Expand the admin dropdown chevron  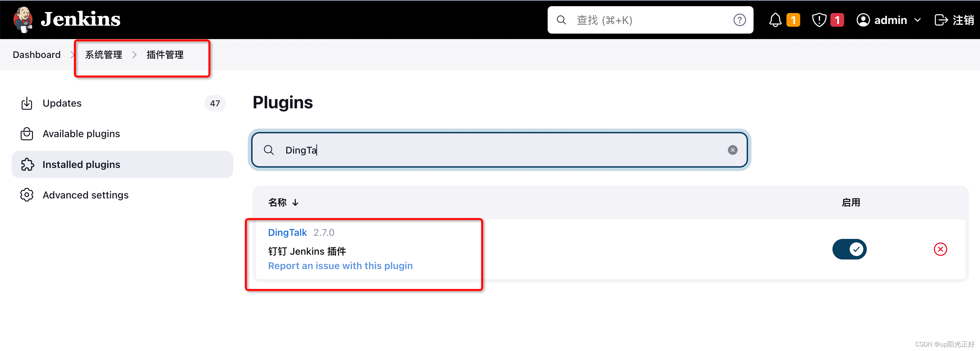point(917,20)
